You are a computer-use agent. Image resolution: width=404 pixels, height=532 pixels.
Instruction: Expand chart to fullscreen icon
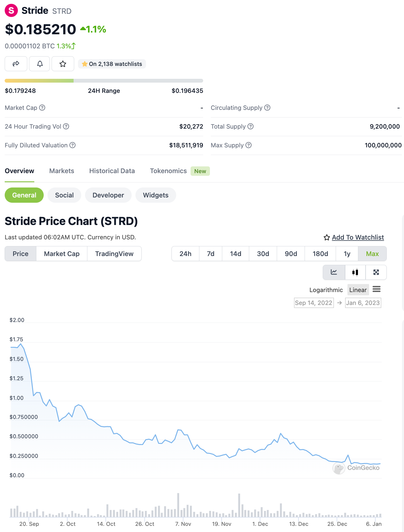tap(376, 272)
